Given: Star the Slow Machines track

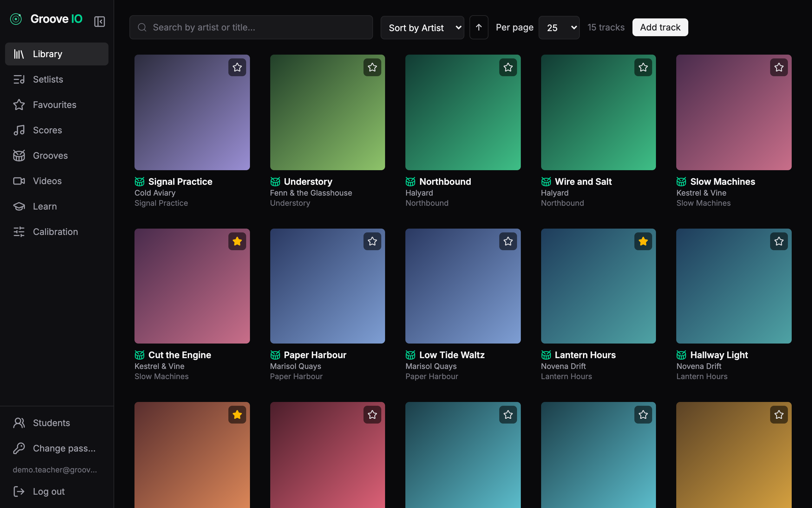Looking at the screenshot, I should [779, 67].
